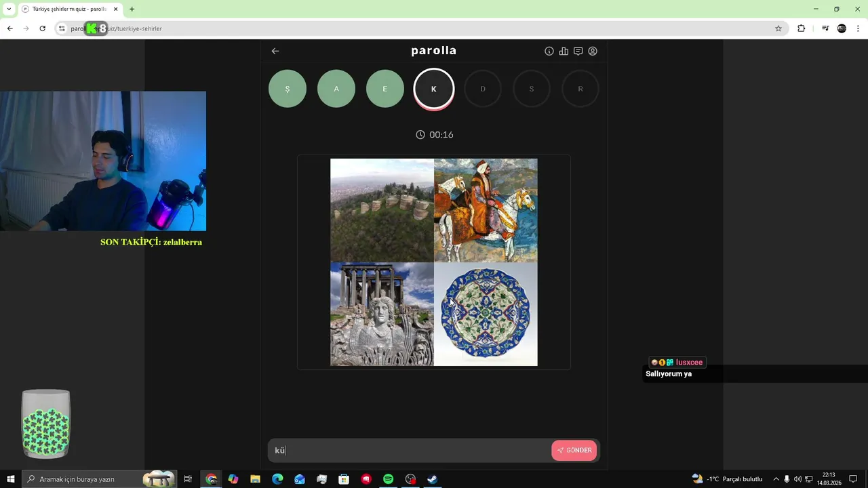The width and height of the screenshot is (868, 488).
Task: Open the Chrome three-dot menu
Action: 858,28
